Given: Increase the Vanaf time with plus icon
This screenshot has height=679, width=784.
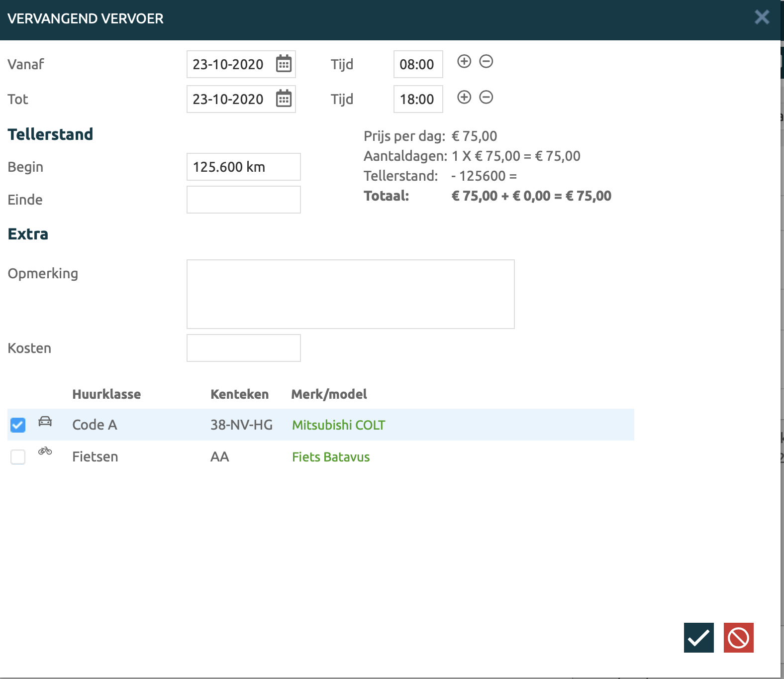Looking at the screenshot, I should 464,61.
